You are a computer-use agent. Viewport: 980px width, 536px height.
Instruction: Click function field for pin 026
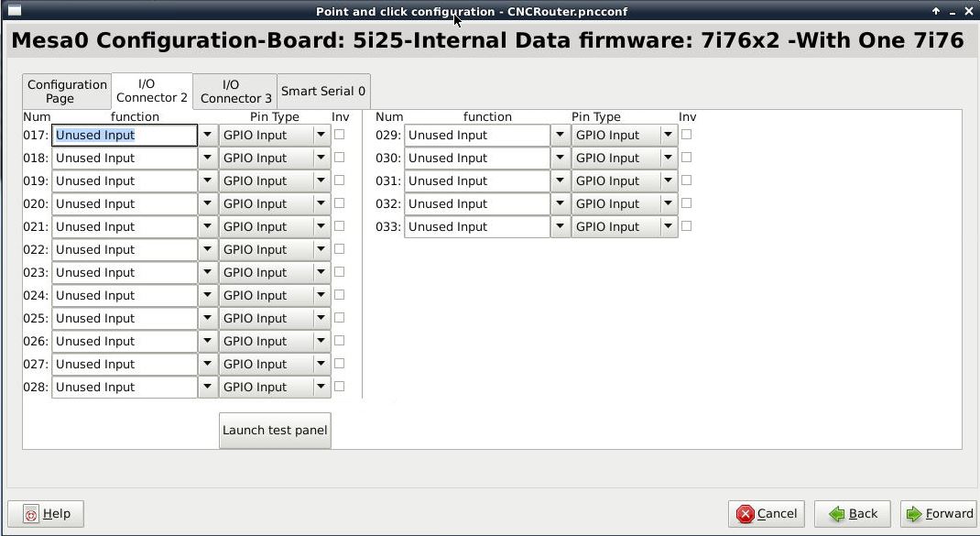click(125, 342)
